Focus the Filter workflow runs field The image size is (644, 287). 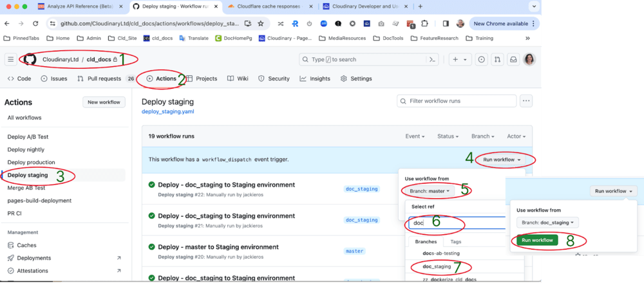[457, 101]
